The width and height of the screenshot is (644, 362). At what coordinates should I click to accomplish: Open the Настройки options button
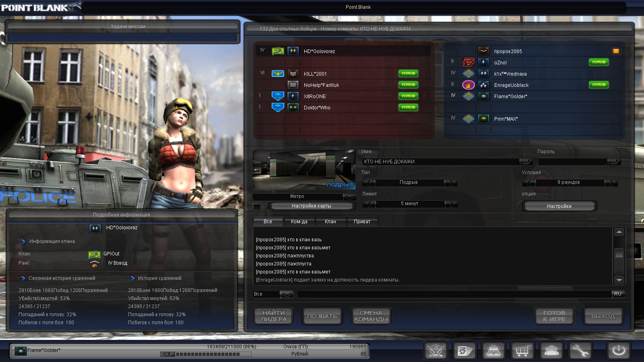click(559, 206)
